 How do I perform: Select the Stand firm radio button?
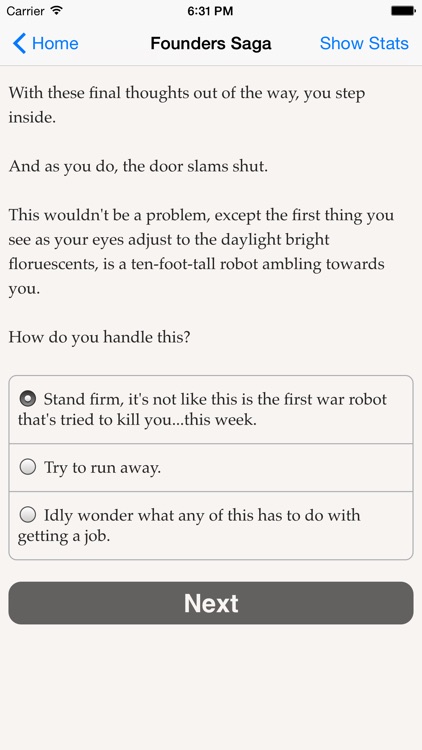click(x=27, y=398)
